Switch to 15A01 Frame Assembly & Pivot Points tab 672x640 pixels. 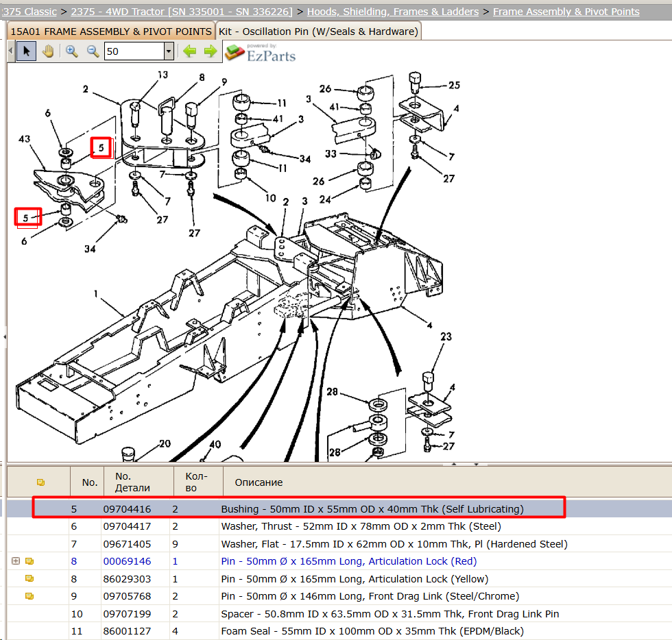111,32
